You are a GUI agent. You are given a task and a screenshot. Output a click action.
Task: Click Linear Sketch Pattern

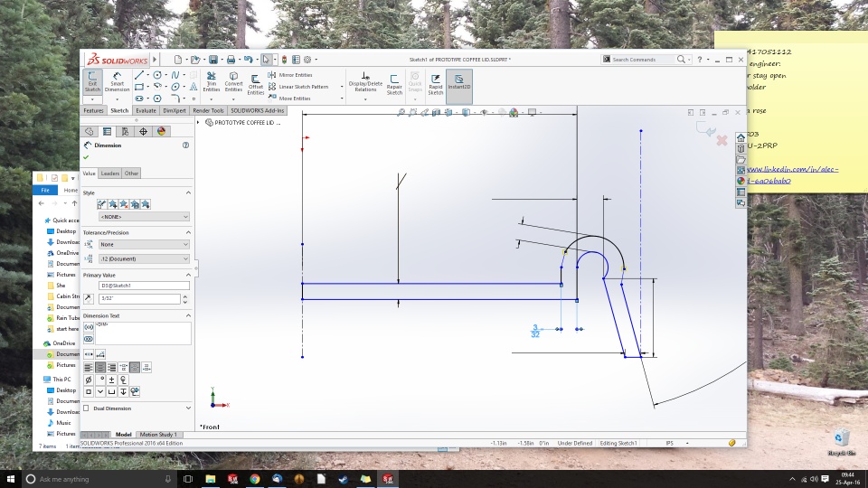(298, 87)
